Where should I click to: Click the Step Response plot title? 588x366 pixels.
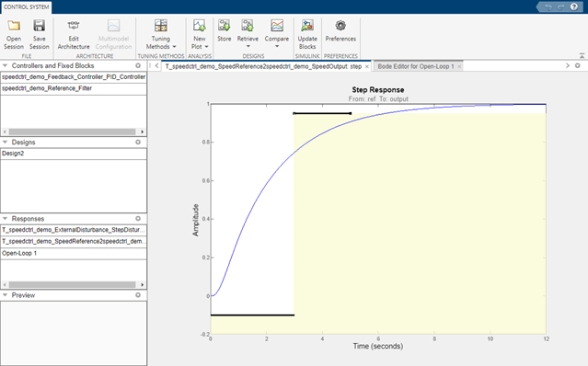[378, 90]
